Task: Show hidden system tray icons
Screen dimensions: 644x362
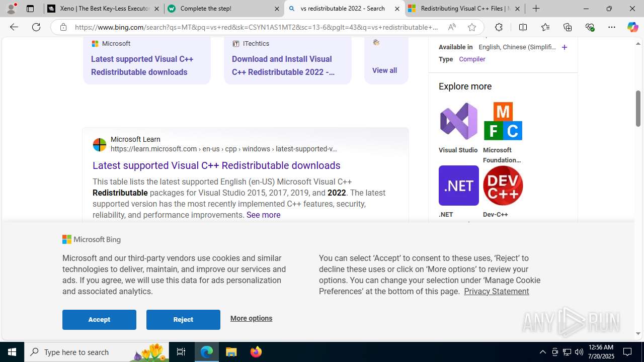Action: point(542,352)
